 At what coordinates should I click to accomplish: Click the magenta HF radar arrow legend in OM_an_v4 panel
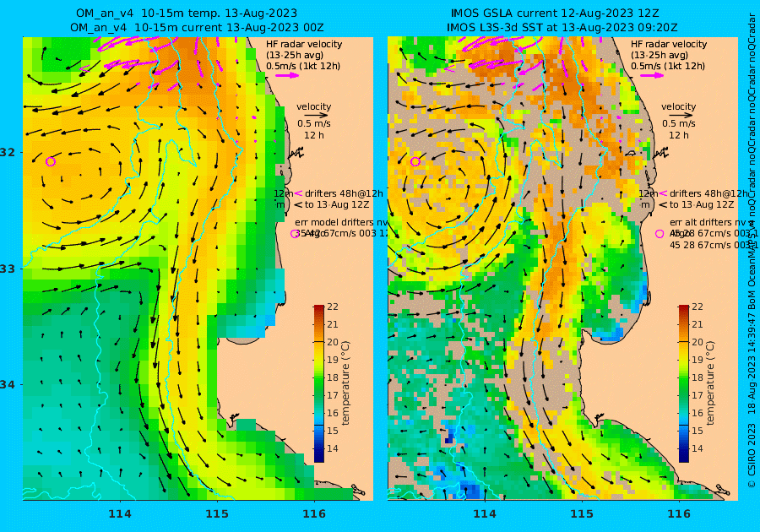point(288,76)
